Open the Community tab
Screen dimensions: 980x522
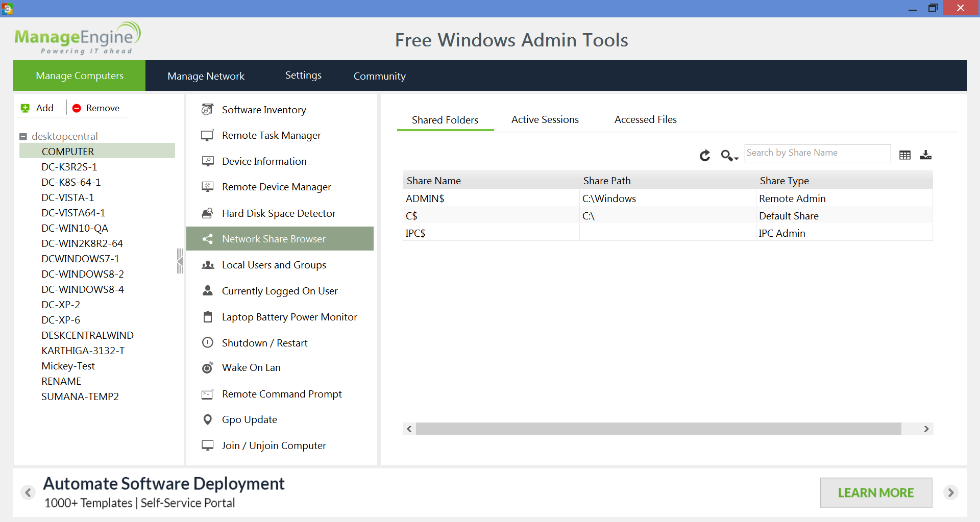pyautogui.click(x=379, y=76)
